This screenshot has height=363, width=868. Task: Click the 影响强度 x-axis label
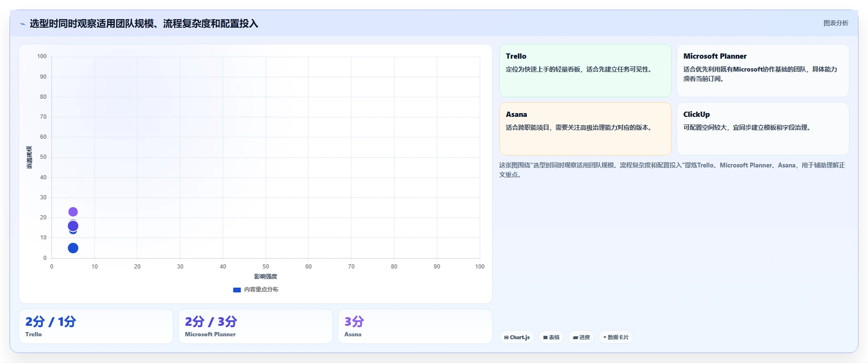click(265, 277)
